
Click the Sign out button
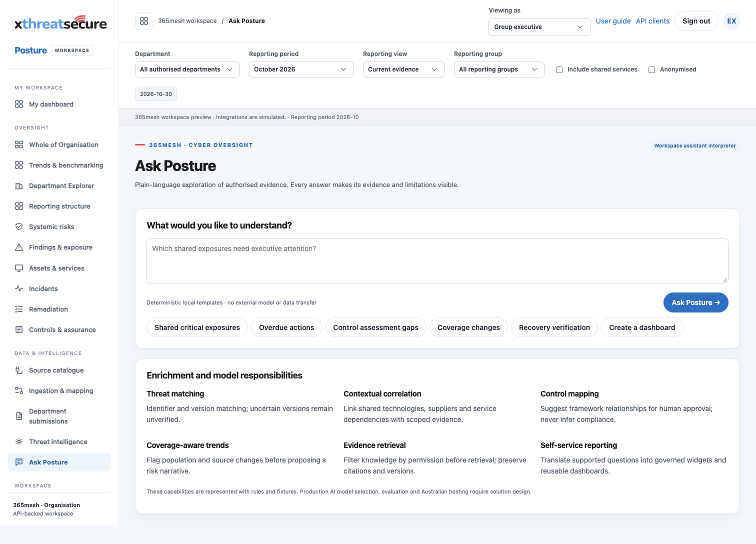click(696, 21)
